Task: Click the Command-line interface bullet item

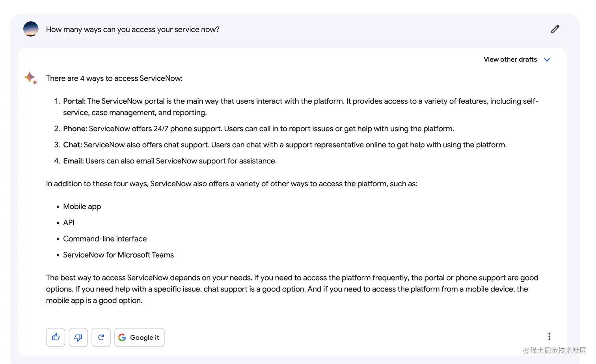Action: coord(105,239)
